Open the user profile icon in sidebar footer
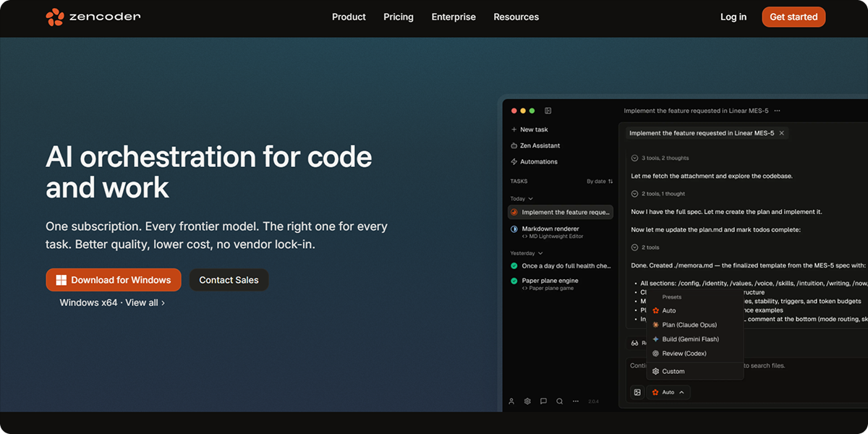This screenshot has width=868, height=434. (x=511, y=401)
